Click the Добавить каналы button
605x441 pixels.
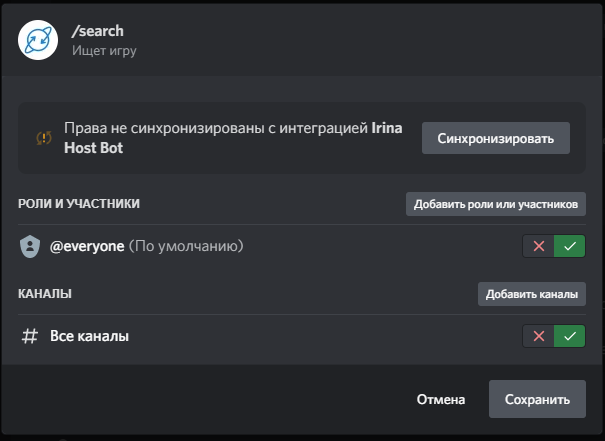point(531,294)
